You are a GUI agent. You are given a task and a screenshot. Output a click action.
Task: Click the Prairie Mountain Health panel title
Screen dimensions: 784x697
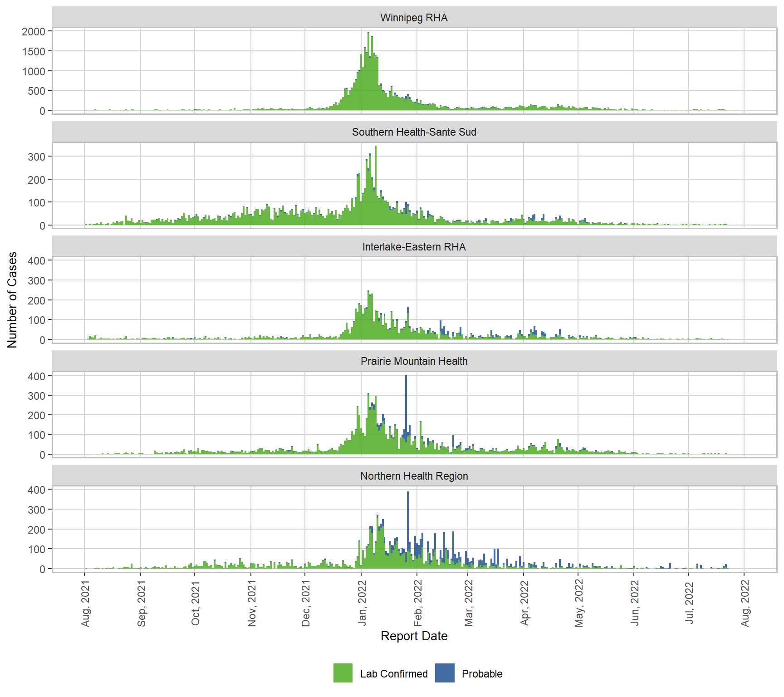click(x=414, y=361)
